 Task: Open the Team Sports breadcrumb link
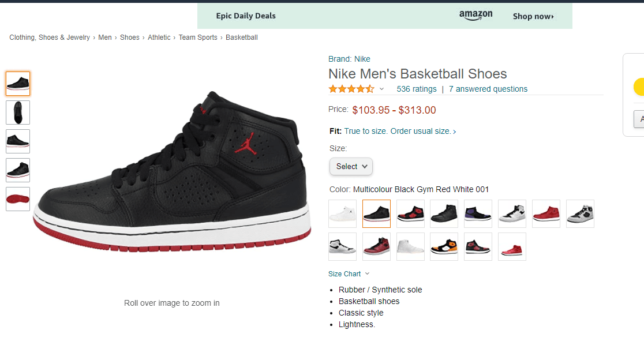198,37
